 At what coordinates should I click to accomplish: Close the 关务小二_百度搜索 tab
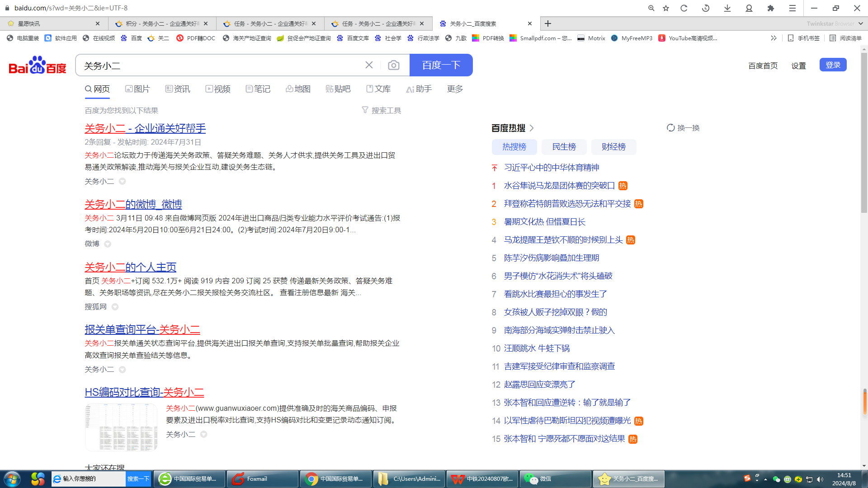530,23
